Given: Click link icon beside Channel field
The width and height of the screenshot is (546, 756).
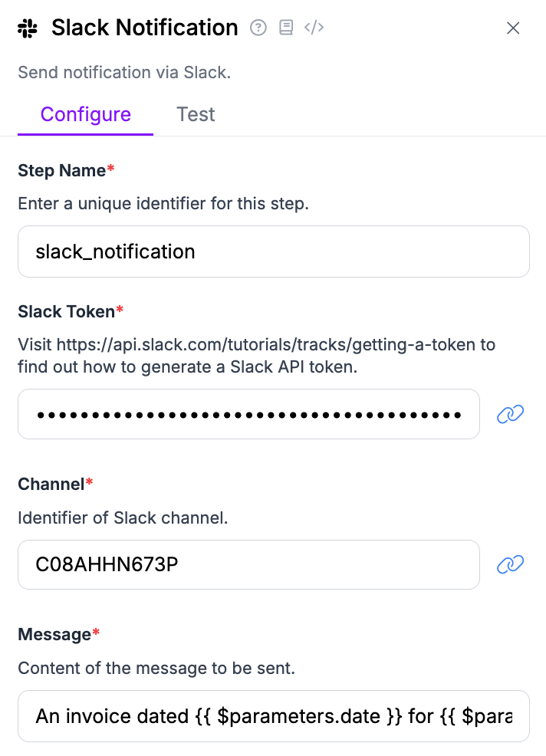Looking at the screenshot, I should (510, 565).
